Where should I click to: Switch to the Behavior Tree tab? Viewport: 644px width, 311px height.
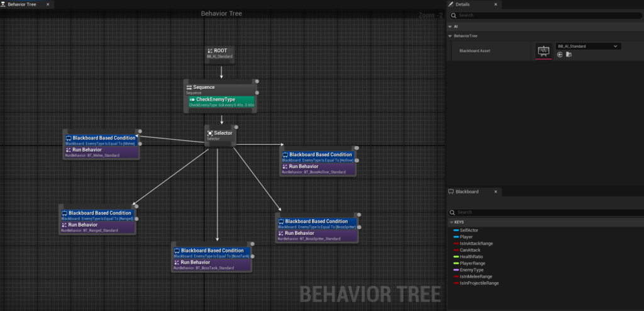[22, 4]
